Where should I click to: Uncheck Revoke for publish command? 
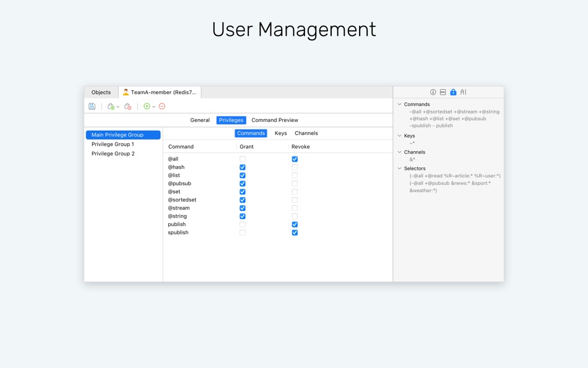295,224
